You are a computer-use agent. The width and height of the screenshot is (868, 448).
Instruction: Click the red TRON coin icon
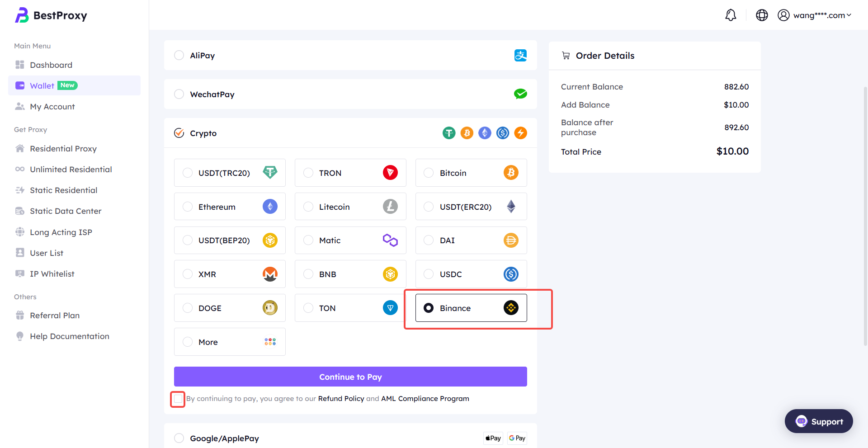point(390,173)
